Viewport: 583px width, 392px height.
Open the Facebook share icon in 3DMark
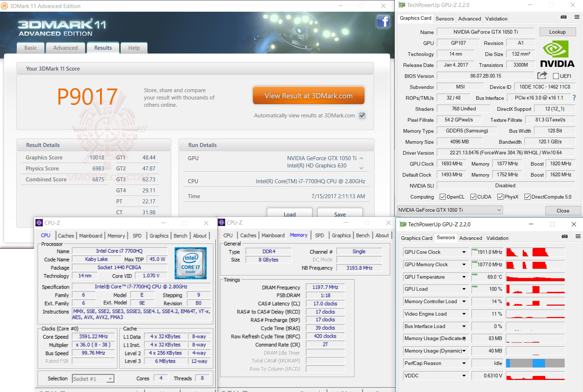[x=383, y=21]
